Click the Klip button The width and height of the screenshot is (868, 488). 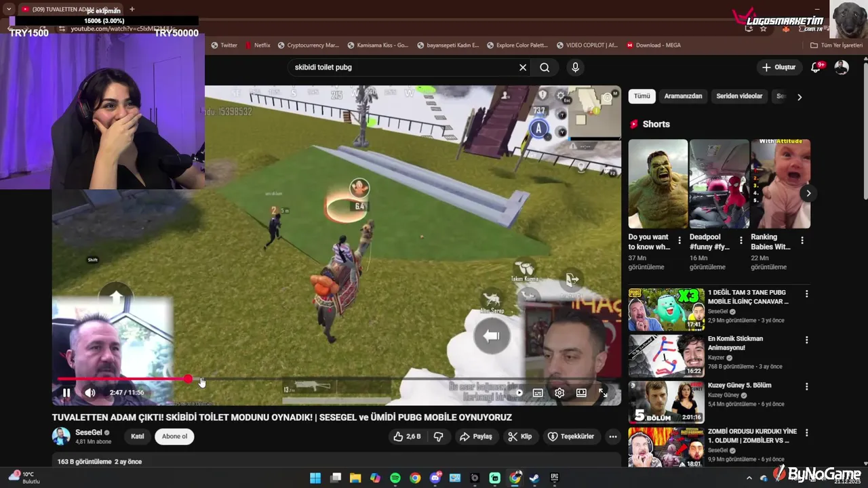(520, 436)
